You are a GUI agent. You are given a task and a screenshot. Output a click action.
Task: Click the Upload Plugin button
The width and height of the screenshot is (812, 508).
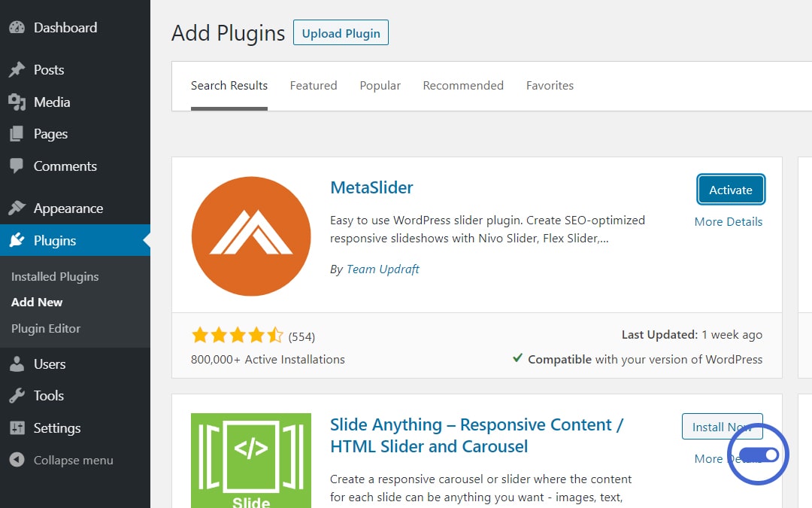coord(341,32)
